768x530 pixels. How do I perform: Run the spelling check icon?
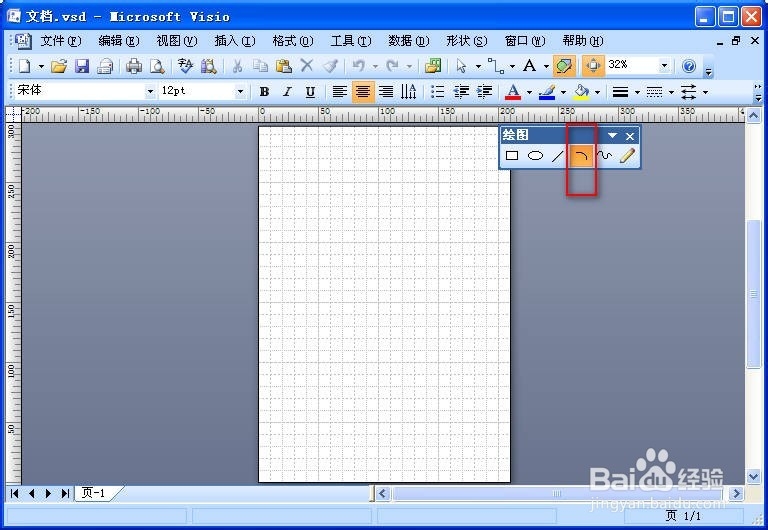pos(185,66)
